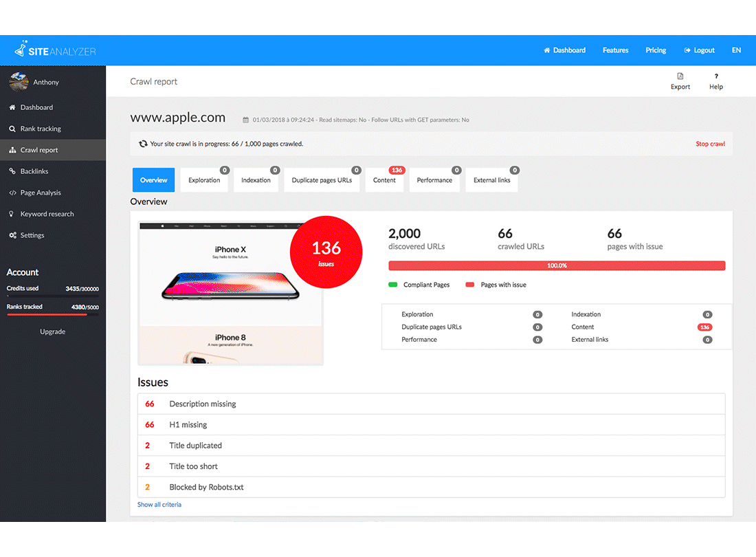Open the Exploration tab
Screen dimensions: 756x557
(x=204, y=180)
